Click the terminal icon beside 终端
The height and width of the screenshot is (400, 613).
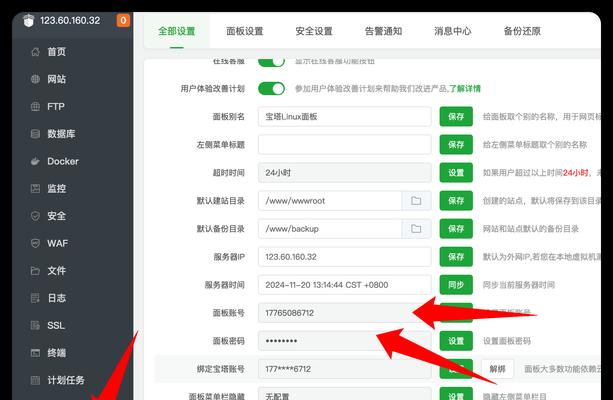tap(35, 353)
